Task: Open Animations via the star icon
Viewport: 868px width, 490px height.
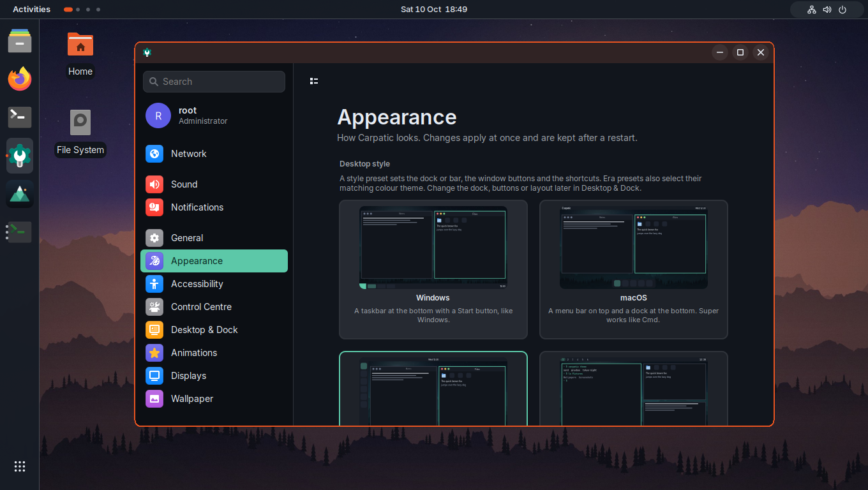Action: point(154,353)
